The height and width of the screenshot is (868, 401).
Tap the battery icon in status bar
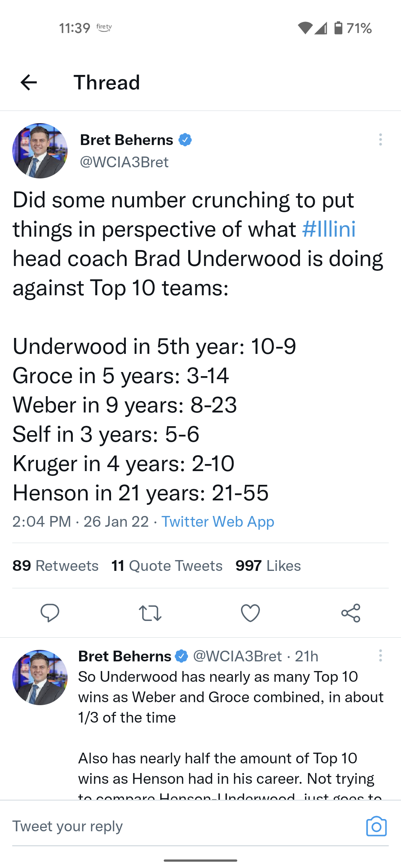(x=338, y=28)
